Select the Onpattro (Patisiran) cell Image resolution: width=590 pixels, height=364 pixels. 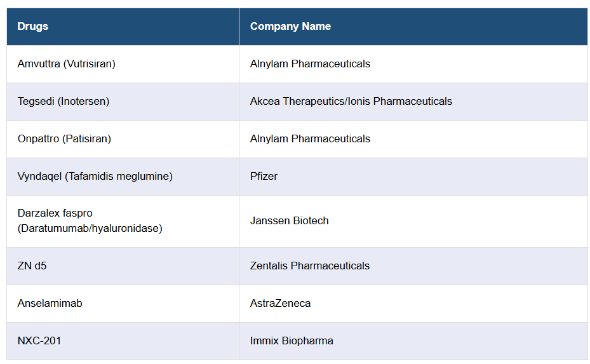pyautogui.click(x=64, y=139)
